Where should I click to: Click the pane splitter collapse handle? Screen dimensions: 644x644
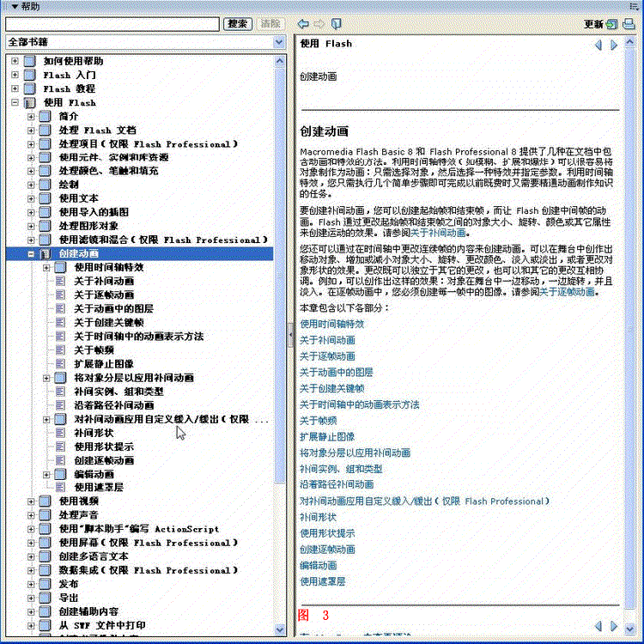290,335
